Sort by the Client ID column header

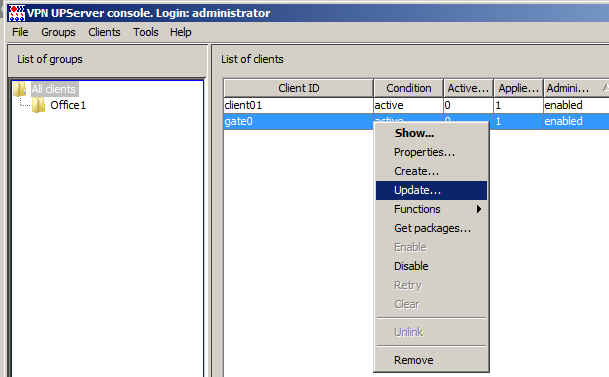click(x=298, y=89)
